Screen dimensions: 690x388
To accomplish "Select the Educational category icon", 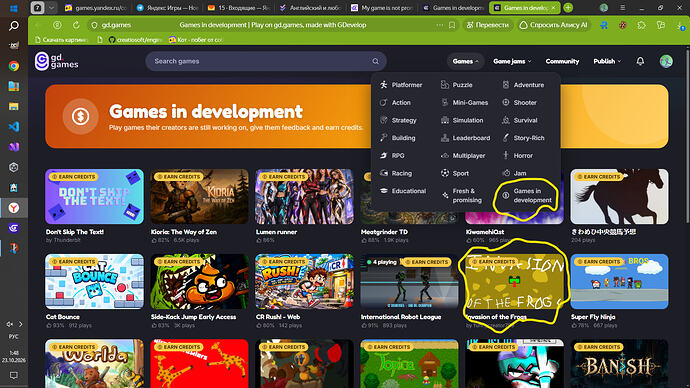I will (384, 191).
